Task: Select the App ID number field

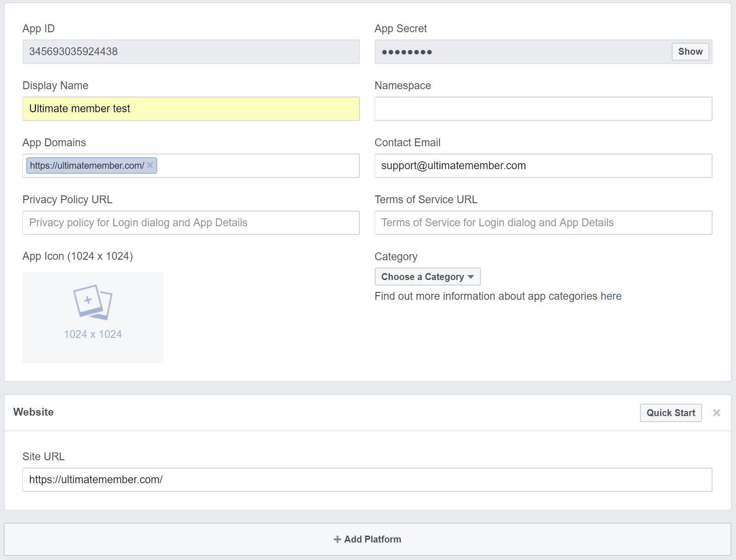Action: coord(190,51)
